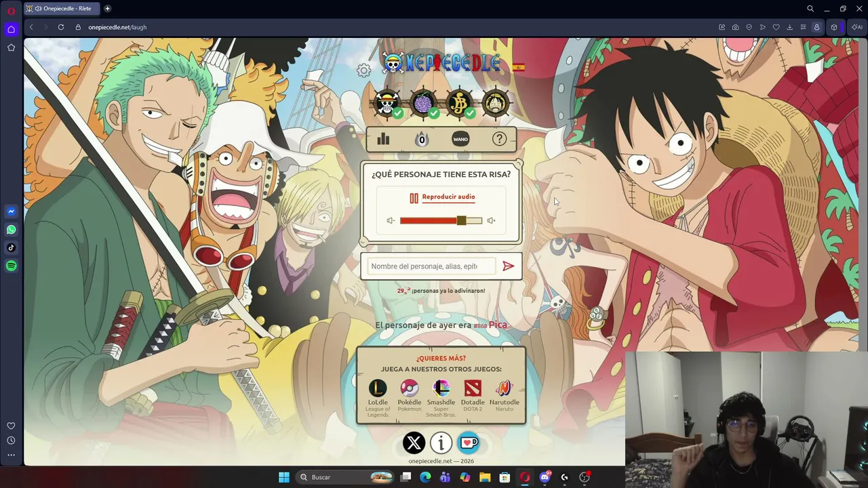868x488 pixels.
Task: Open the LoLdle game
Action: (x=378, y=399)
